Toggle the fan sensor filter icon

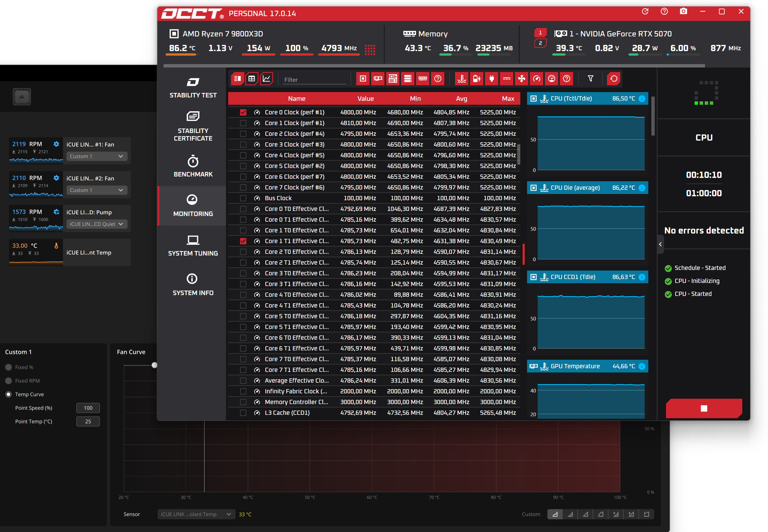tap(522, 79)
